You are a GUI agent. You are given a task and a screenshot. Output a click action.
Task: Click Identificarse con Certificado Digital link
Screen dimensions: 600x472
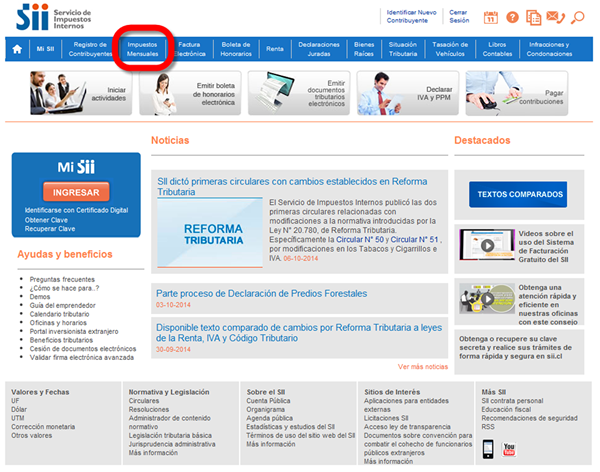(77, 210)
